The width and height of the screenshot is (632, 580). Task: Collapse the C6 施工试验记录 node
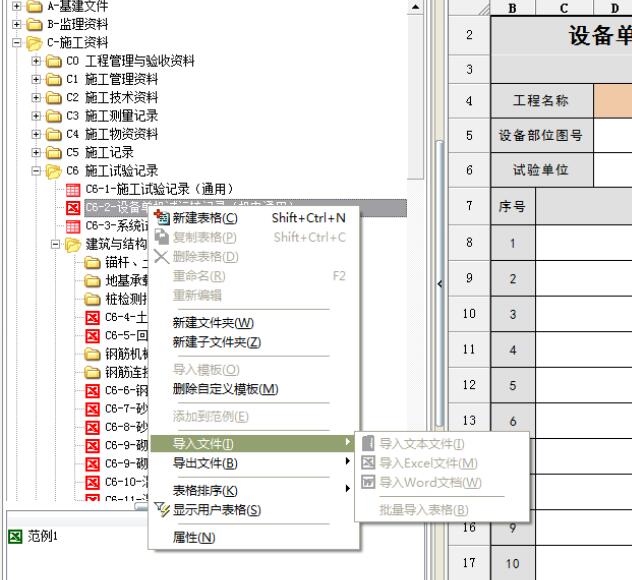36,170
